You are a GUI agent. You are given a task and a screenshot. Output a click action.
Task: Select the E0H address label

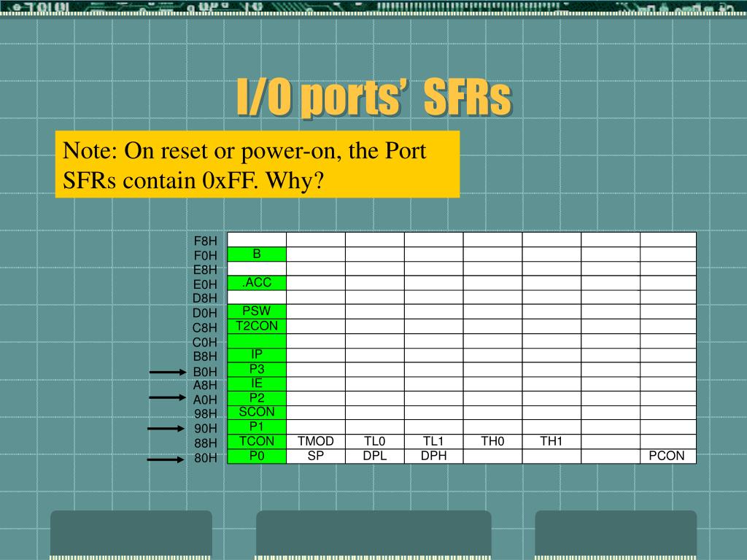point(205,285)
